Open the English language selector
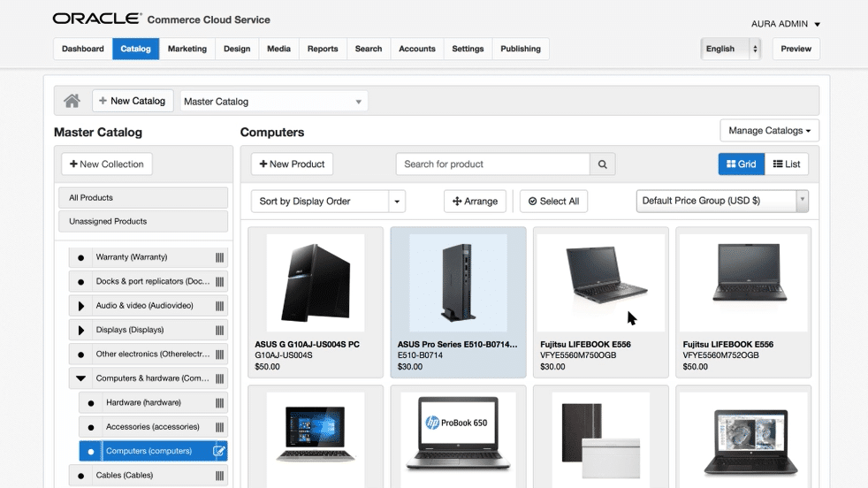 731,49
